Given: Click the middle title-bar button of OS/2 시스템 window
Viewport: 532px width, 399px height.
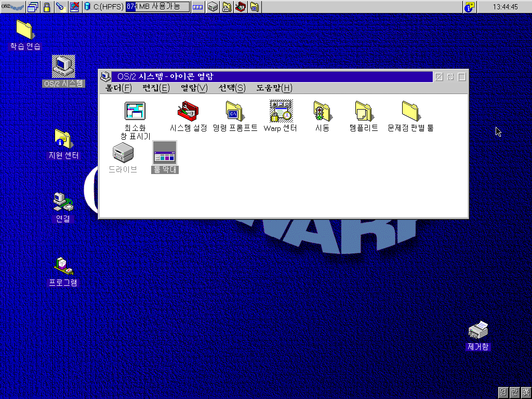Looking at the screenshot, I should [x=450, y=77].
